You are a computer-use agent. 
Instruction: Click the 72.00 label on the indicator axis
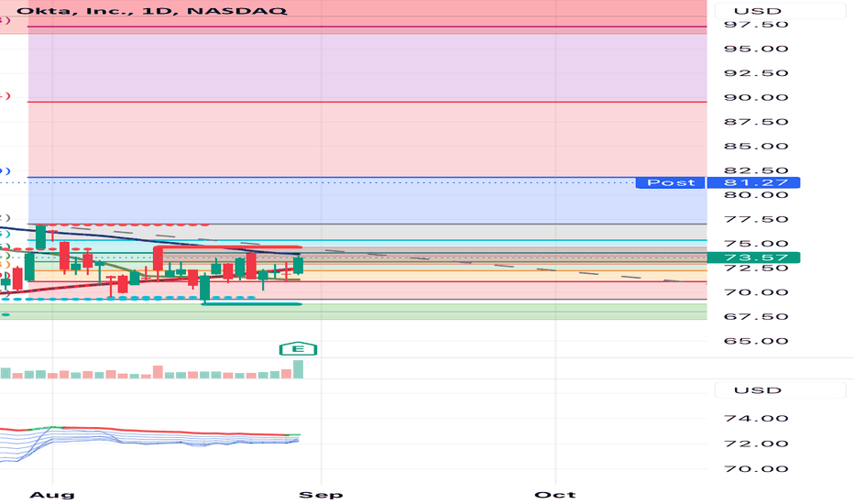click(756, 444)
